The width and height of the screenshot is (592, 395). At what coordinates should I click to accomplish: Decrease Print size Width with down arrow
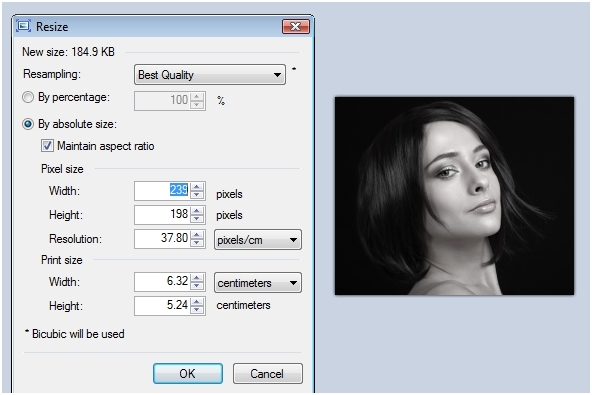tap(197, 286)
